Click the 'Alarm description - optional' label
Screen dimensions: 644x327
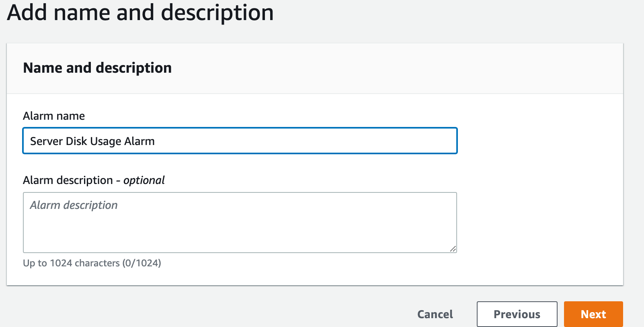[94, 180]
